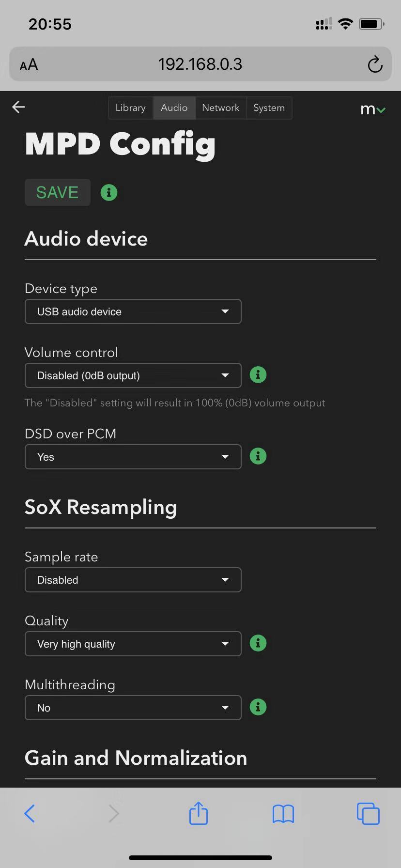Show Safari open tabs overview

(368, 813)
